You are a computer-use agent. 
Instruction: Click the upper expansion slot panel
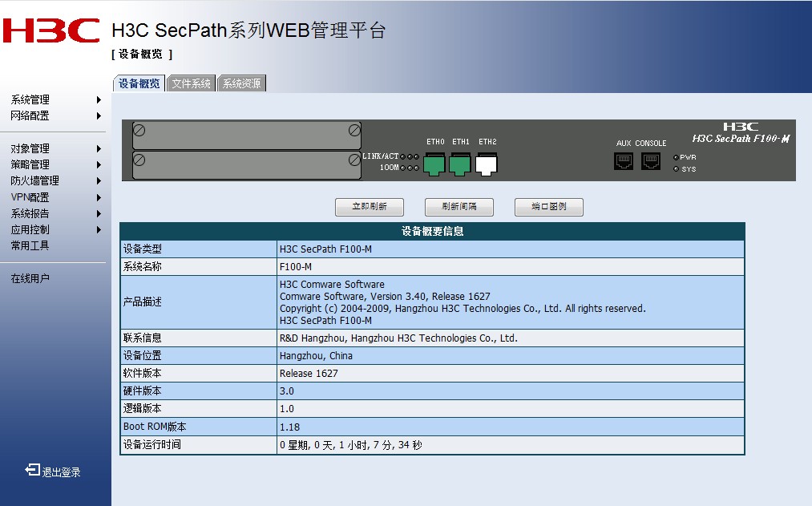tap(247, 136)
